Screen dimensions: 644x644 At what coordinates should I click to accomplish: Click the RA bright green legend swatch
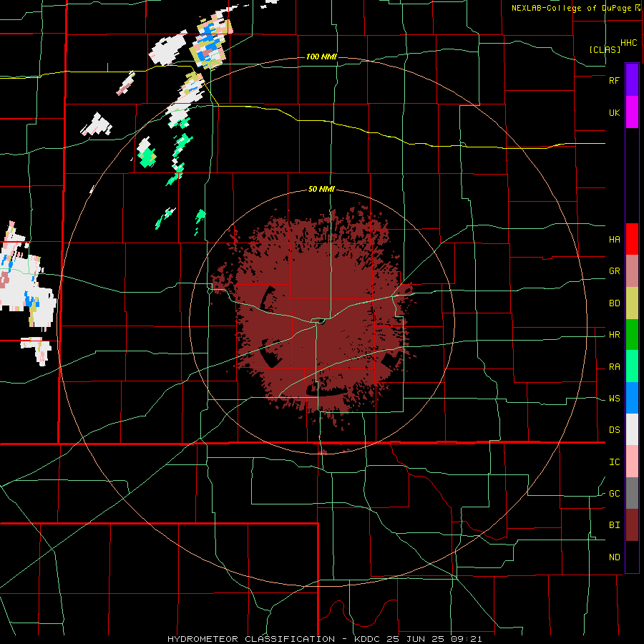pos(632,366)
